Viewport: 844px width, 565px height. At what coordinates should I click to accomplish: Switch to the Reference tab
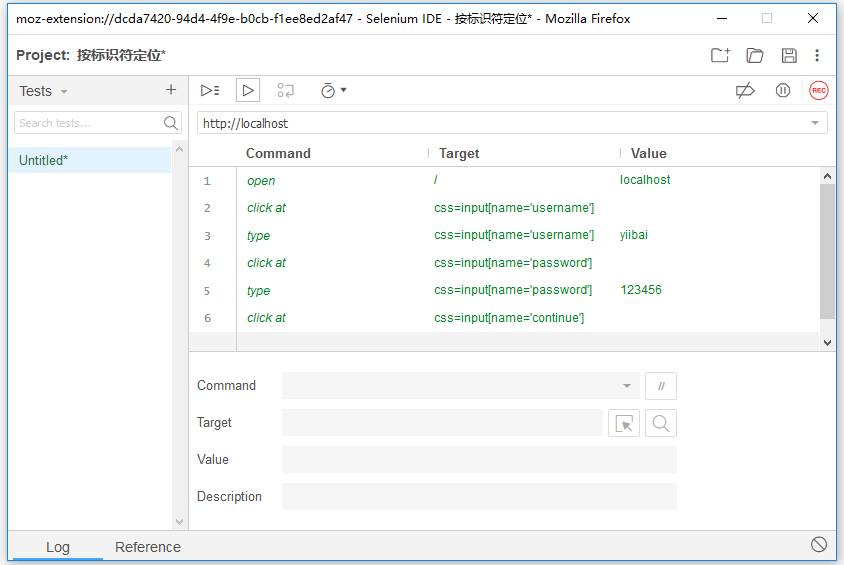tap(148, 547)
